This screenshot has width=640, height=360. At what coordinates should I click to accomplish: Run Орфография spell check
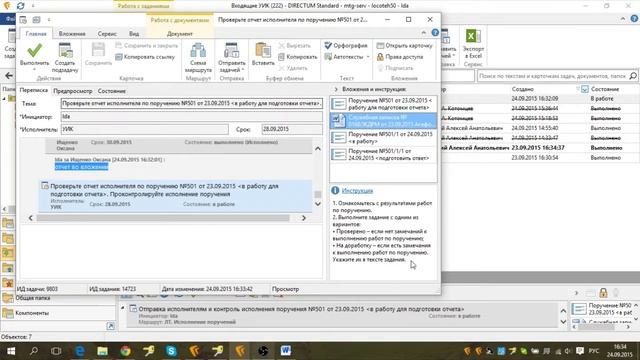[x=346, y=45]
